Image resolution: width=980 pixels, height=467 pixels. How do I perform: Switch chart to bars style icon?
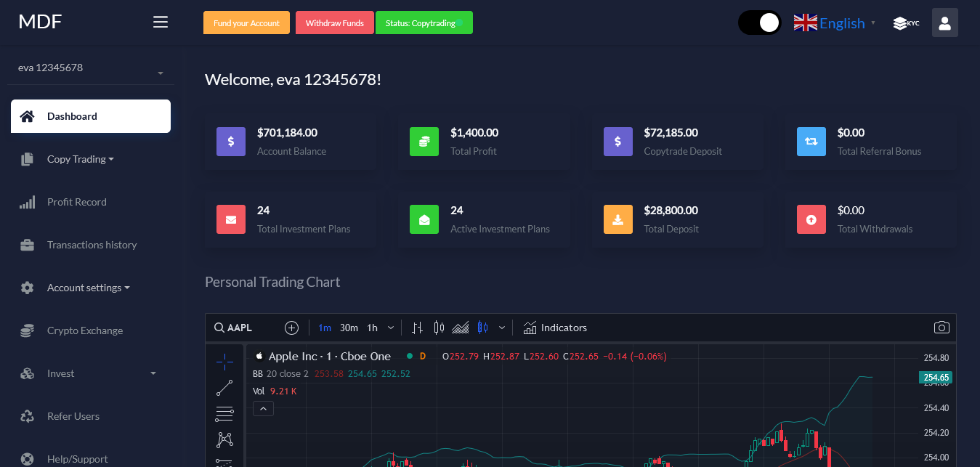pos(417,328)
